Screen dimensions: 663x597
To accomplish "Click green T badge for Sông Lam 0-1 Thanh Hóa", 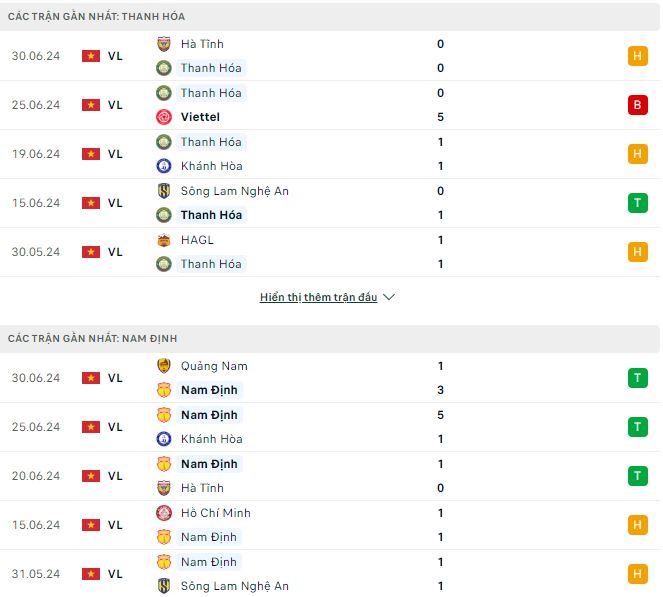I will click(x=638, y=203).
